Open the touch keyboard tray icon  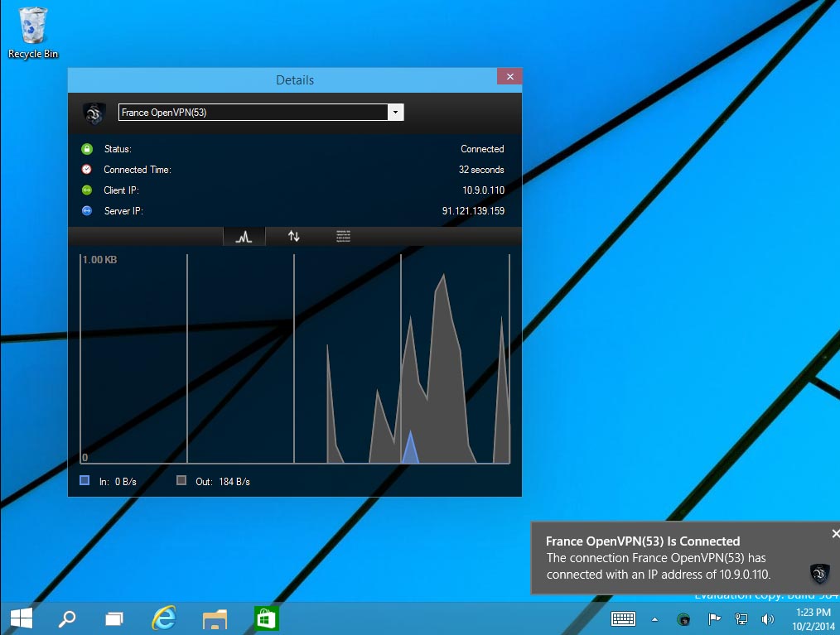pos(623,619)
